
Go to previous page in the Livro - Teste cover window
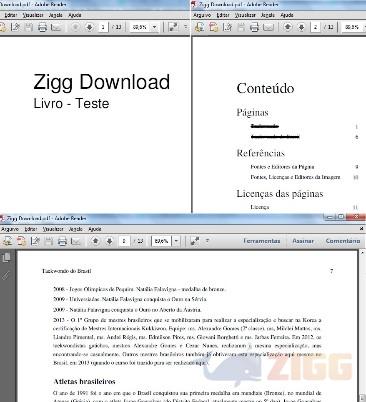[x=75, y=27]
